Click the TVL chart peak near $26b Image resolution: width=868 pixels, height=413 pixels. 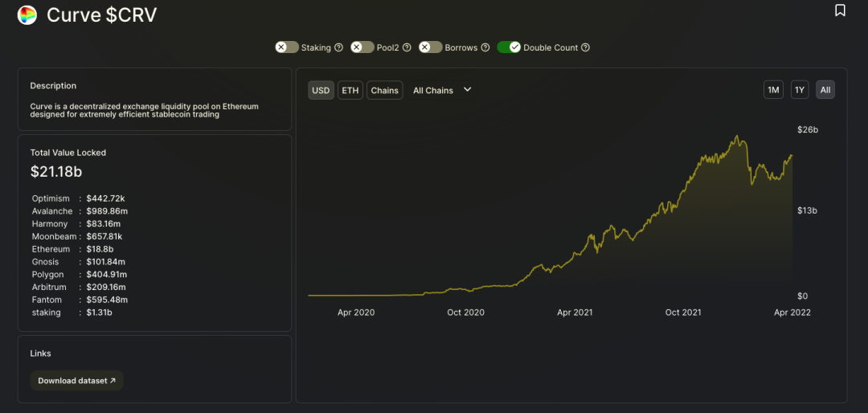737,136
